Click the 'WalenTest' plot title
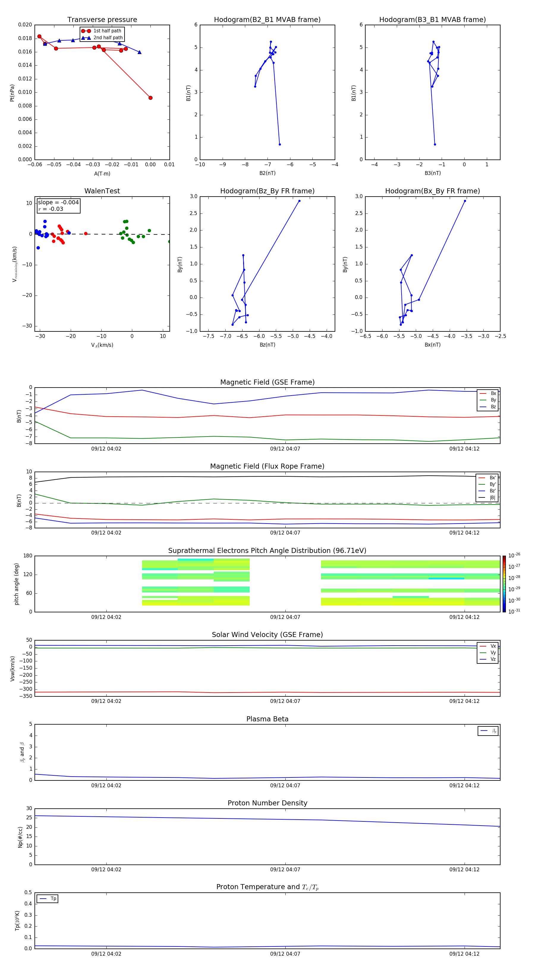The height and width of the screenshot is (980, 535). click(102, 191)
